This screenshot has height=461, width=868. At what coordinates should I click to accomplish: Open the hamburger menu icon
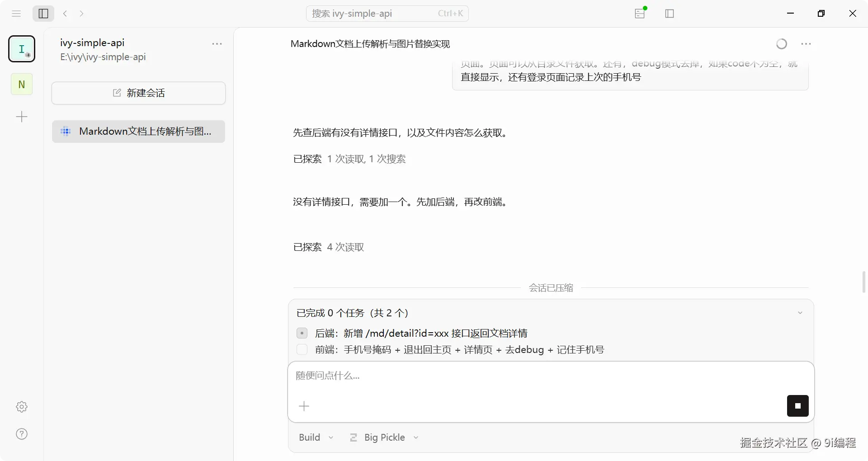(x=16, y=14)
